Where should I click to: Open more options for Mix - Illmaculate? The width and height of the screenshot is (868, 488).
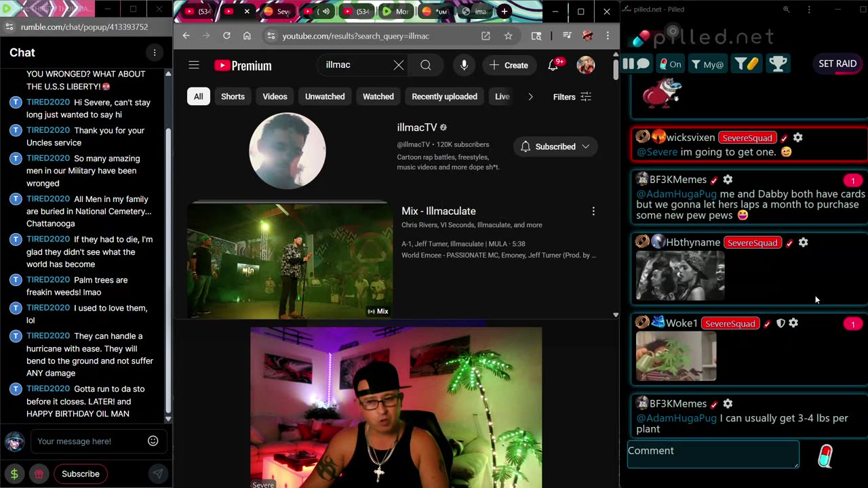(x=593, y=211)
